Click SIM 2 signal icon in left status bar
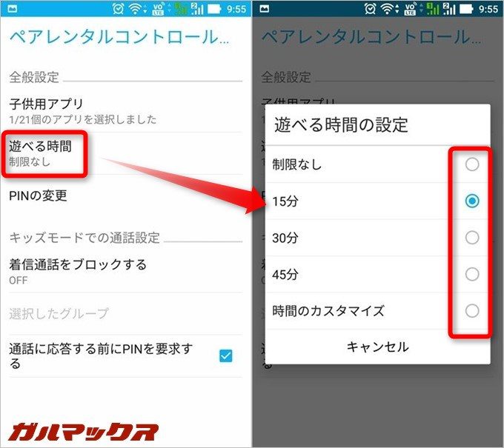Image resolution: width=504 pixels, height=448 pixels. coord(197,9)
